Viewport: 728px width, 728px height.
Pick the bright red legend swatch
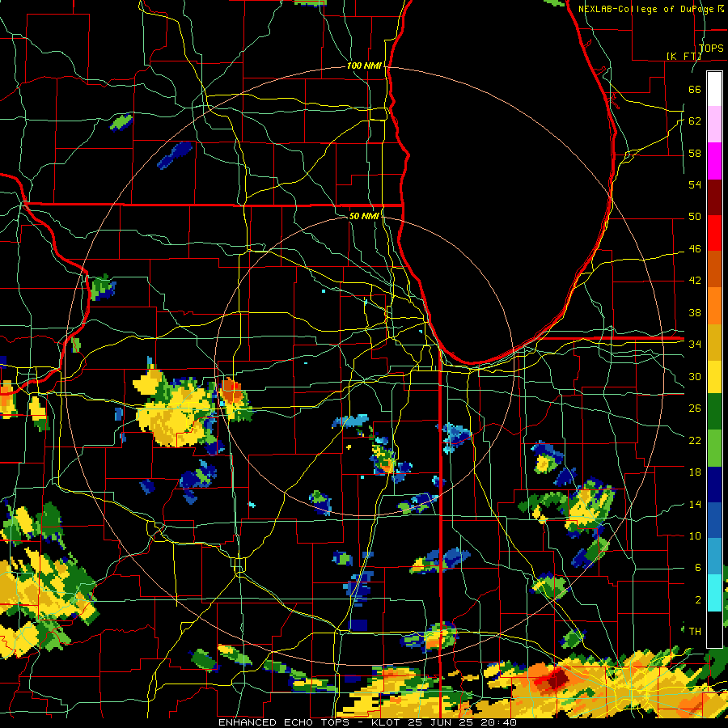(714, 233)
